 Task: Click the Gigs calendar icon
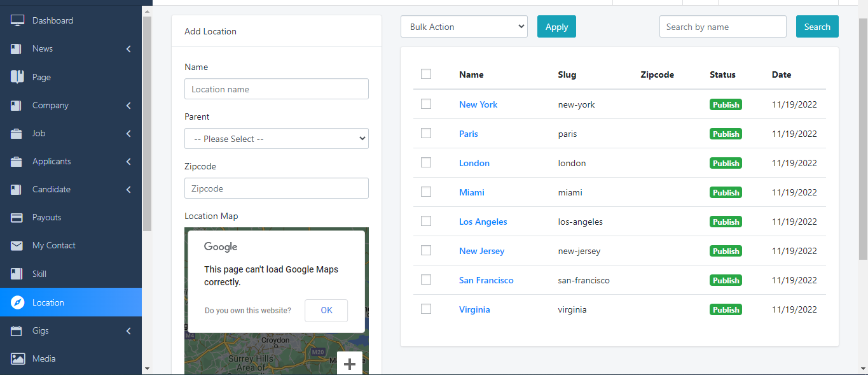18,331
